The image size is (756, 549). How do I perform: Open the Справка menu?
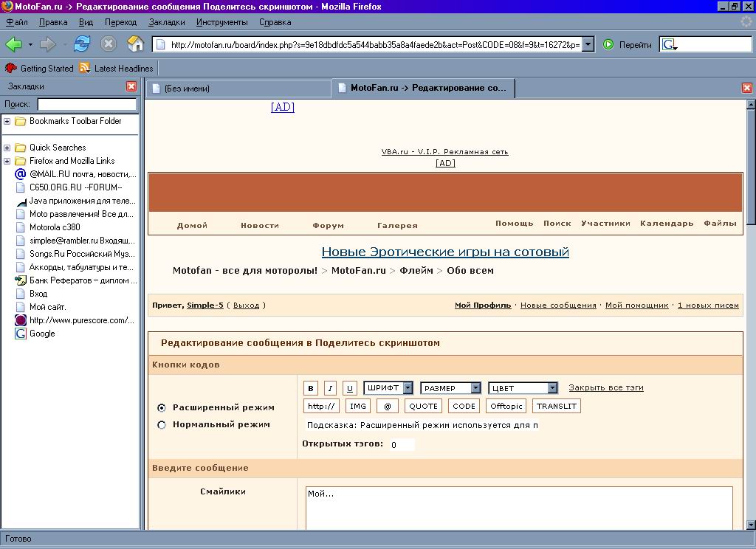pyautogui.click(x=275, y=22)
